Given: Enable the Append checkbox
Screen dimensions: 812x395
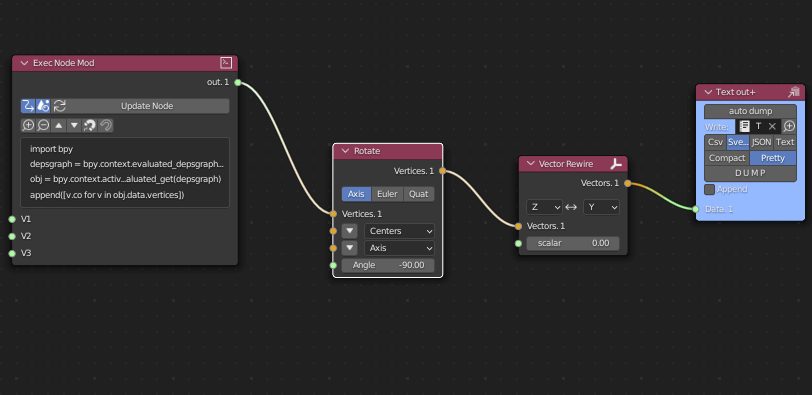Looking at the screenshot, I should click(x=709, y=189).
